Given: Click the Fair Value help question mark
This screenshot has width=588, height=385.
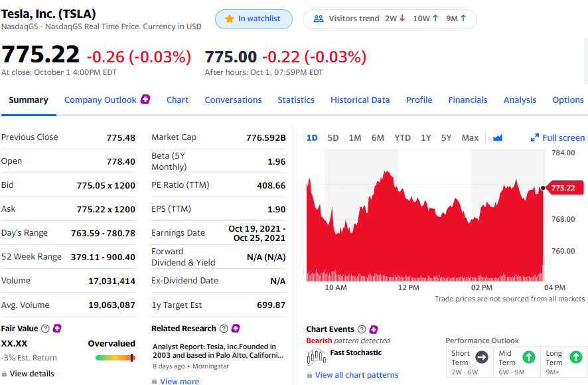Looking at the screenshot, I should coord(45,329).
